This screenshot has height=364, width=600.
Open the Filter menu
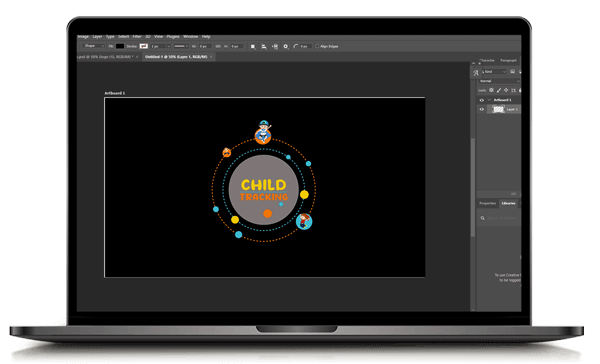[x=137, y=37]
